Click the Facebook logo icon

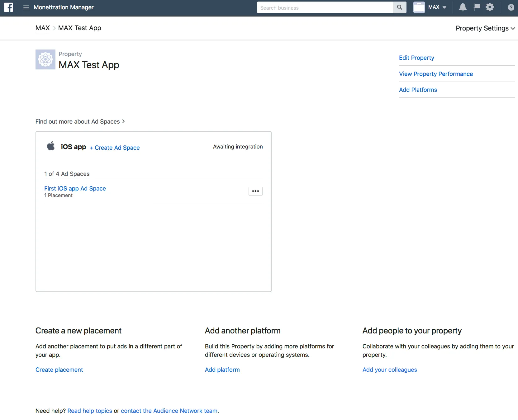pos(8,7)
